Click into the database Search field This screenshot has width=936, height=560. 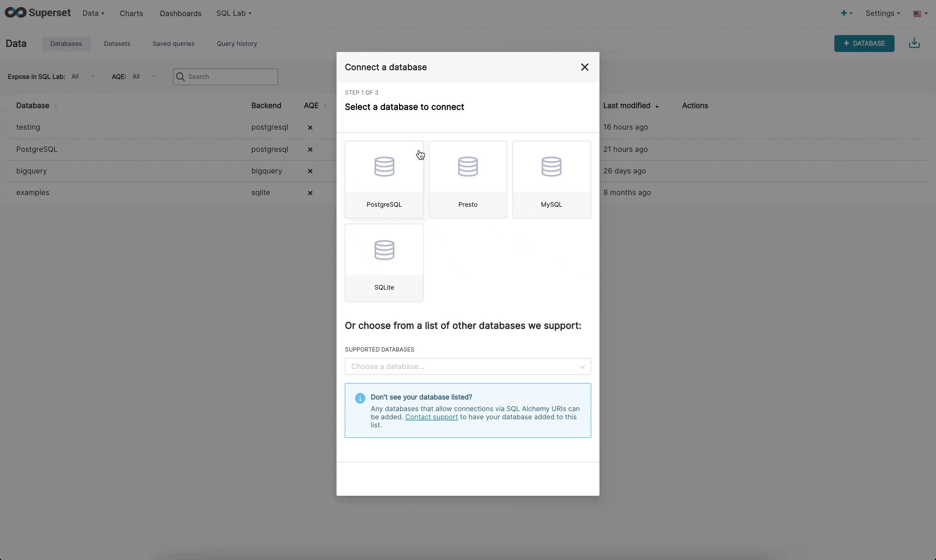click(x=230, y=76)
